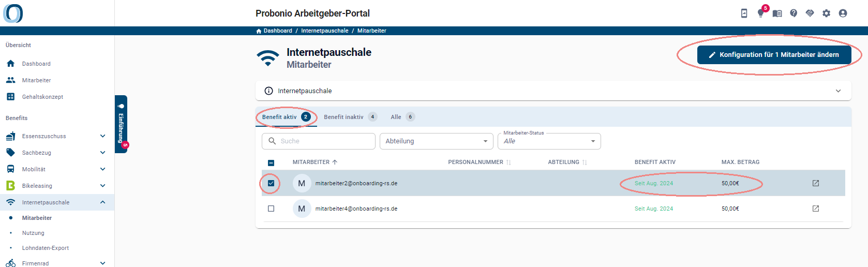Open the book documentation icon

777,13
